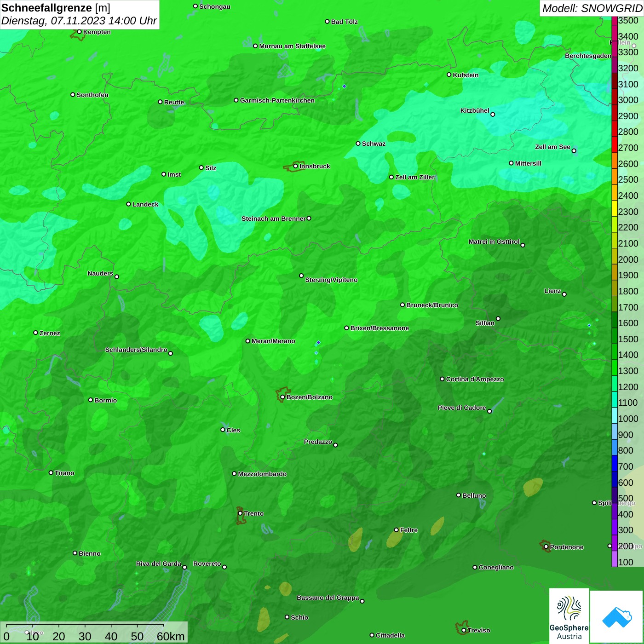644x644 pixels.
Task: Click the 'Brixen/Bressanone' label
Action: point(379,328)
